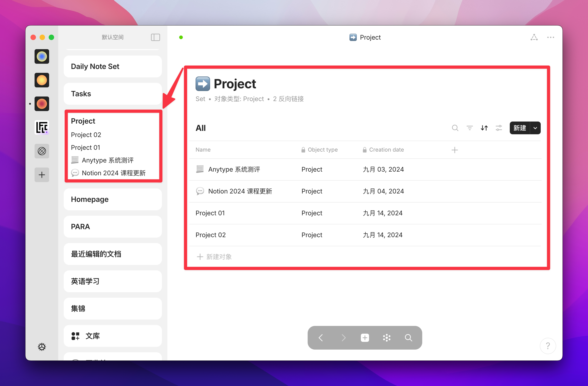588x386 pixels.
Task: Open global search in navigation bar
Action: click(x=408, y=338)
